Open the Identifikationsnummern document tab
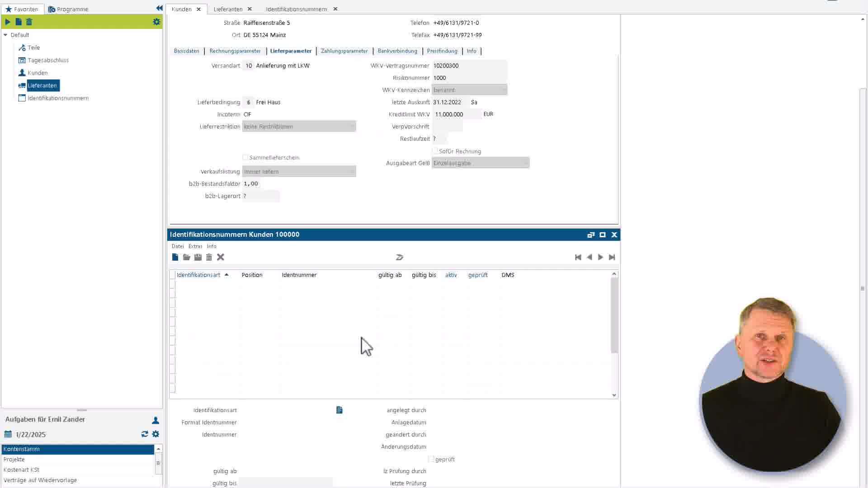 [x=296, y=9]
